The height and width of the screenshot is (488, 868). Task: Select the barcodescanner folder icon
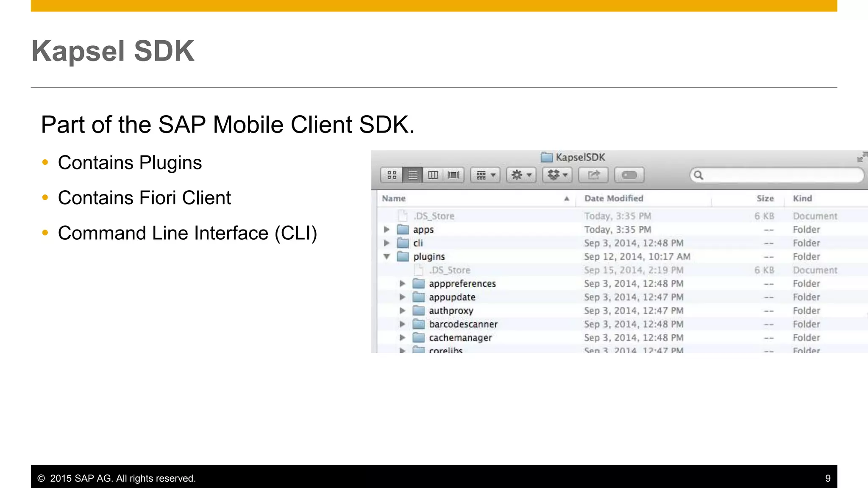pos(419,324)
